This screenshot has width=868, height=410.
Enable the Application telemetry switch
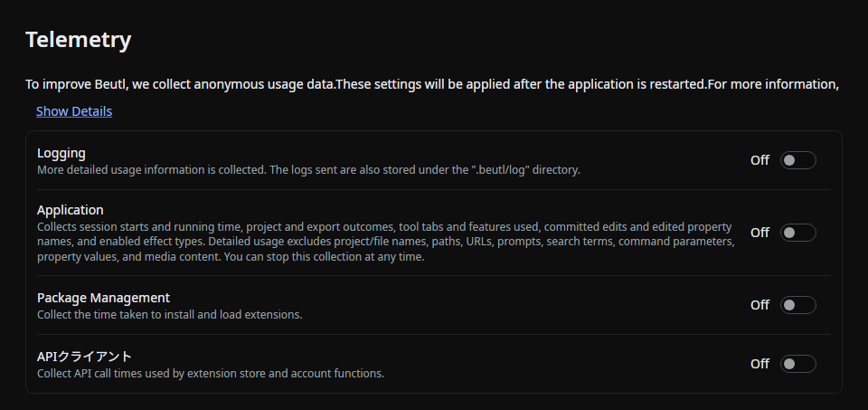(x=797, y=233)
